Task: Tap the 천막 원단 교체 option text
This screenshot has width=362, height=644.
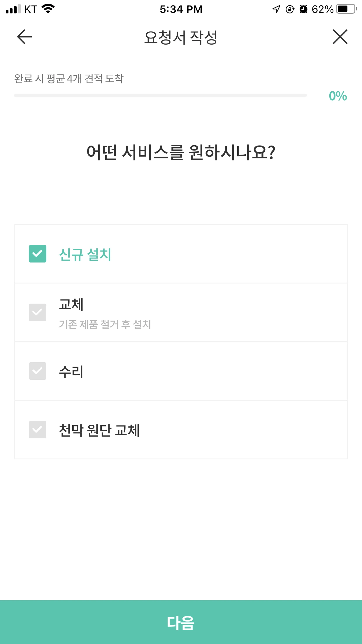Action: [x=99, y=430]
